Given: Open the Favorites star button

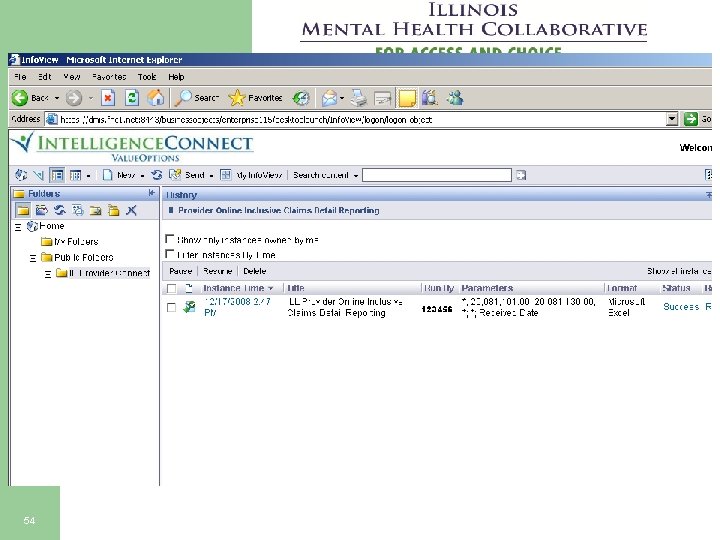Looking at the screenshot, I should coord(255,98).
